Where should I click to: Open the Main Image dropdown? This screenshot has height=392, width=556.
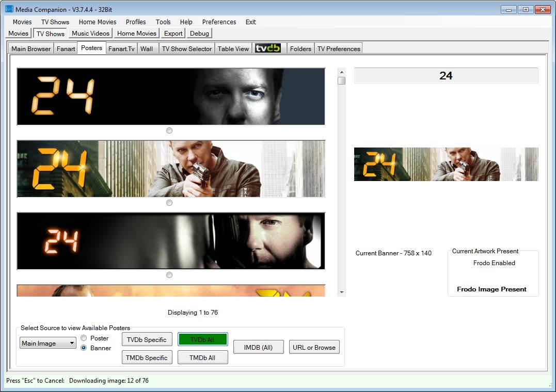pos(48,343)
